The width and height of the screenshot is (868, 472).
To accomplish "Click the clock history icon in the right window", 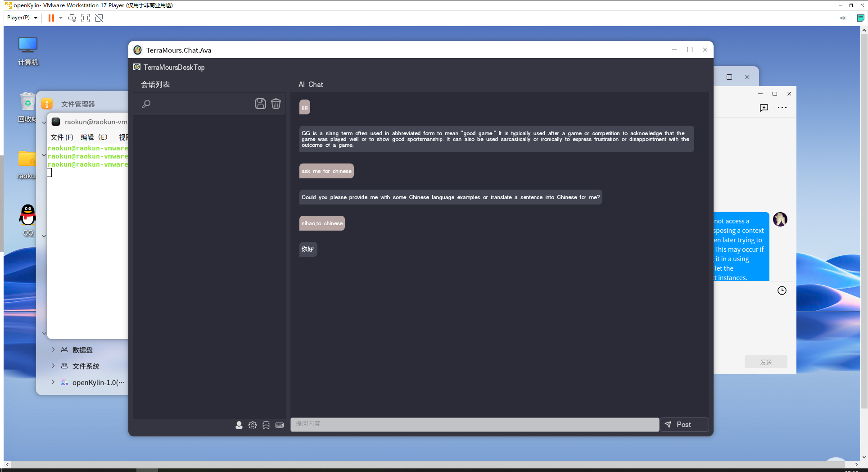I will (x=782, y=290).
